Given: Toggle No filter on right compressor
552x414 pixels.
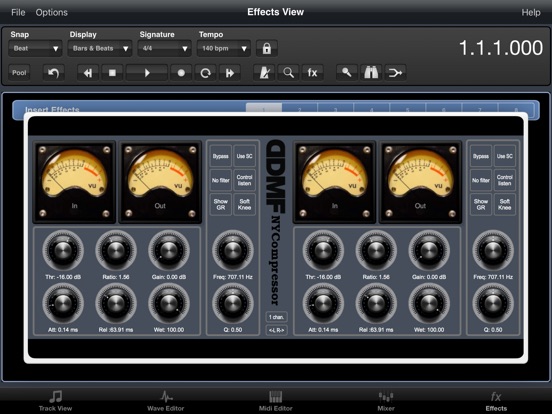Looking at the screenshot, I should 481,180.
